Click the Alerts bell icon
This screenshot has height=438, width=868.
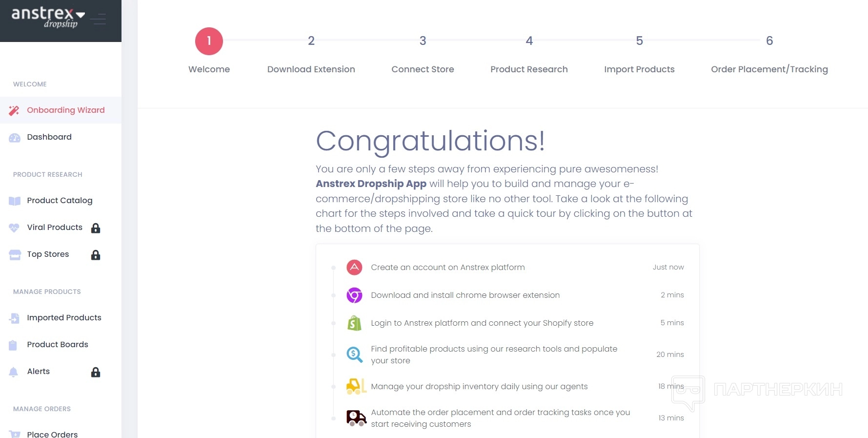pyautogui.click(x=14, y=372)
